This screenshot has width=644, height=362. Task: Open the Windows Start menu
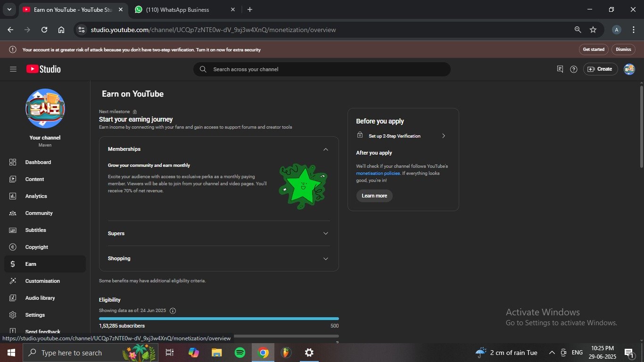tap(11, 353)
